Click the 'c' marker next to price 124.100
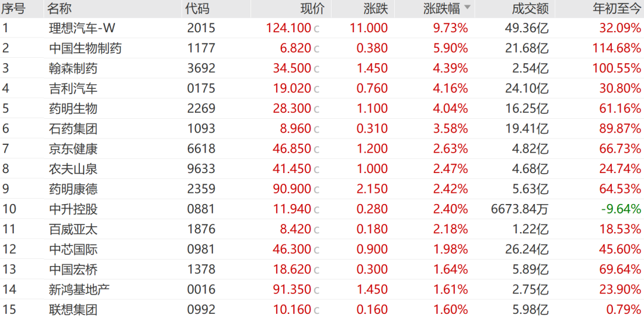 pos(317,29)
